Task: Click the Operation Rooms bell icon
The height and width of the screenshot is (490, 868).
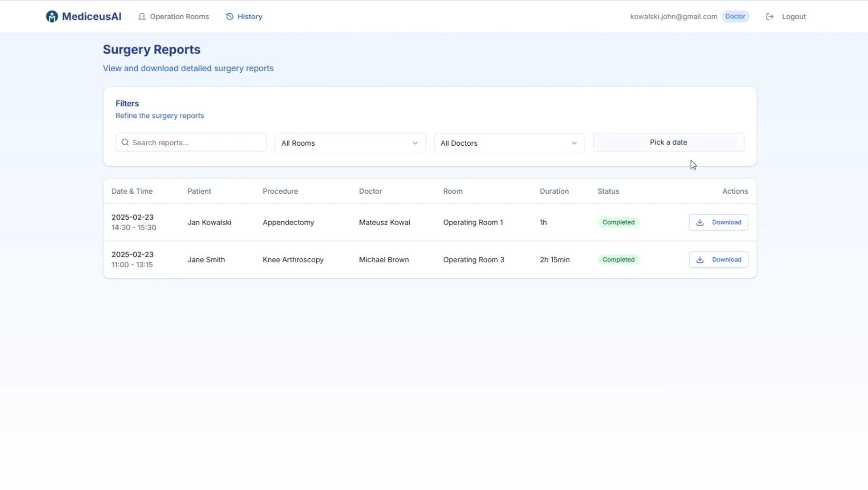Action: (142, 17)
